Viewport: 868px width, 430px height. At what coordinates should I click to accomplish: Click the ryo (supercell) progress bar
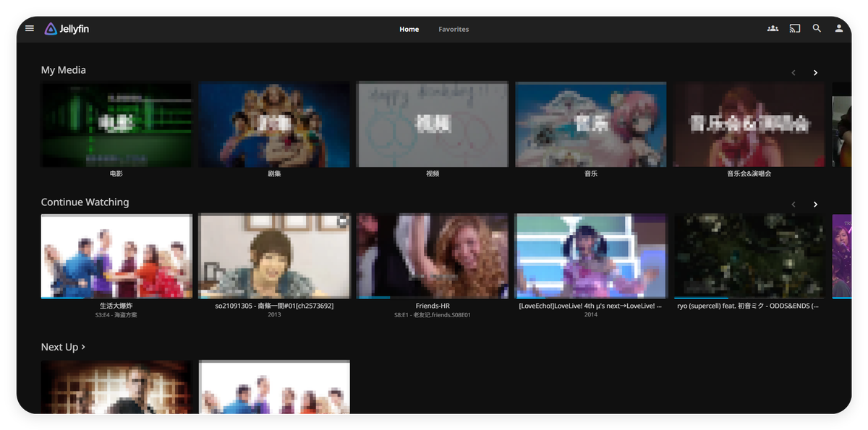pyautogui.click(x=749, y=297)
